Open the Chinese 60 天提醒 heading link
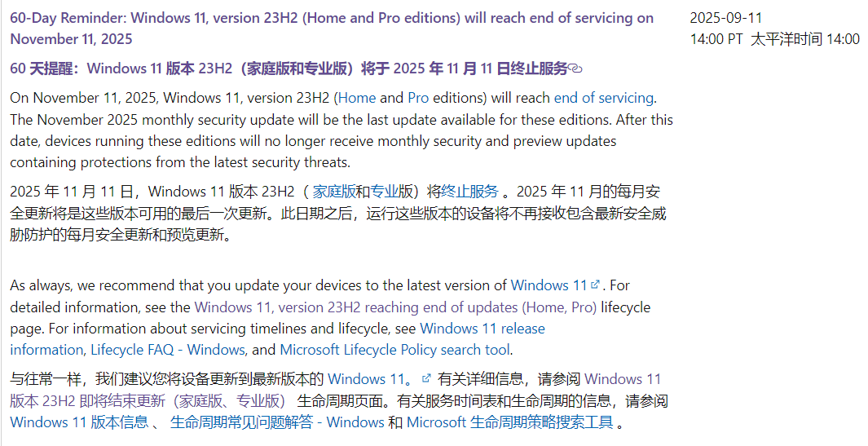The height and width of the screenshot is (446, 868). click(x=289, y=68)
